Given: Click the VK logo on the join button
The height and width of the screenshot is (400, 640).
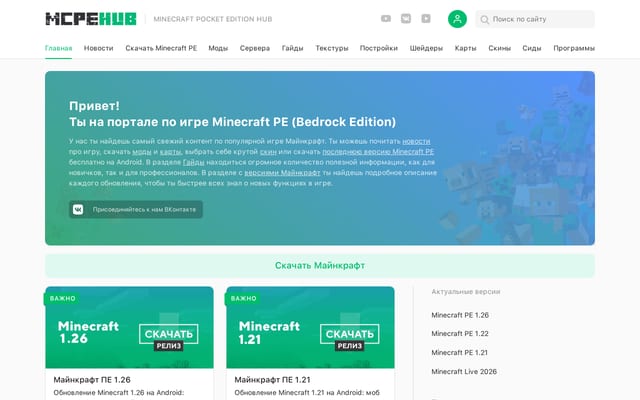Looking at the screenshot, I should pyautogui.click(x=78, y=209).
